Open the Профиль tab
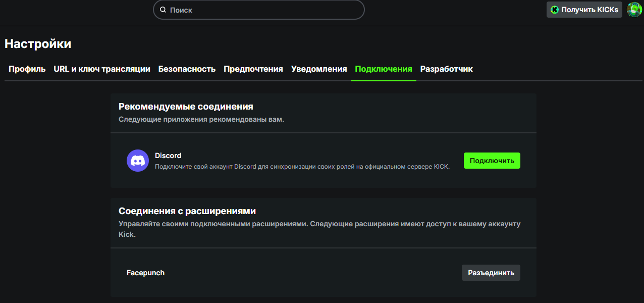The image size is (644, 303). [x=27, y=69]
